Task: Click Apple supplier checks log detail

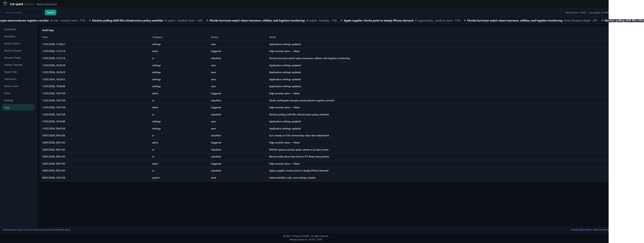Action: (x=299, y=171)
